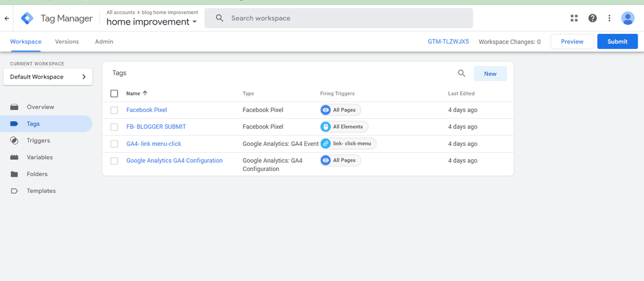The height and width of the screenshot is (281, 644).
Task: Select Overview in the sidebar
Action: click(x=40, y=107)
